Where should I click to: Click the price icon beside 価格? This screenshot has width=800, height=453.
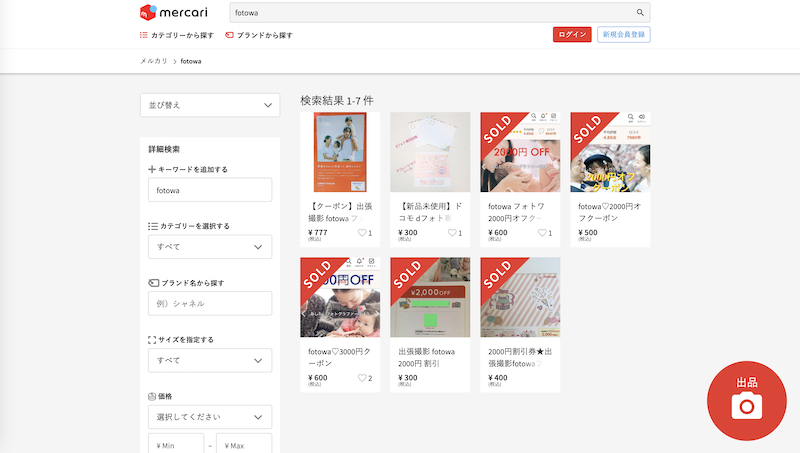point(152,396)
